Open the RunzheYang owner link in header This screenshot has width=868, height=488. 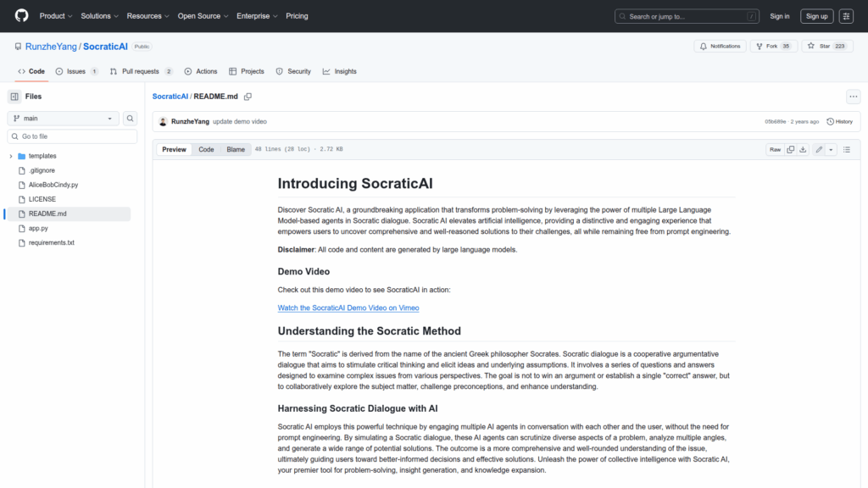pyautogui.click(x=51, y=47)
